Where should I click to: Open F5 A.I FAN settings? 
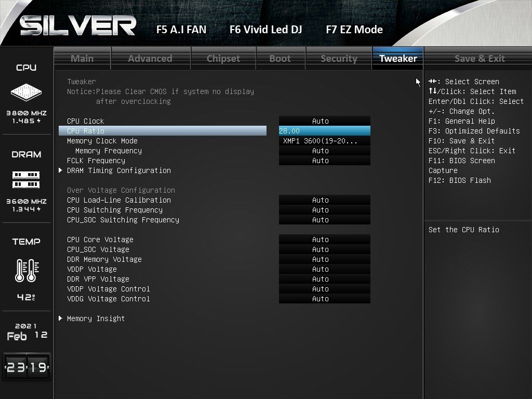[181, 30]
